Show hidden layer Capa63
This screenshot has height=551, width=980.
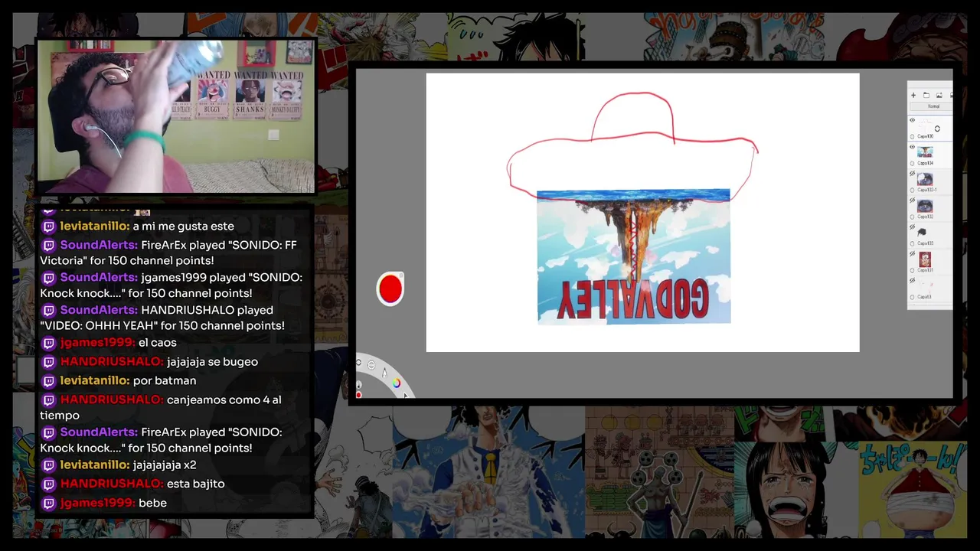click(912, 280)
